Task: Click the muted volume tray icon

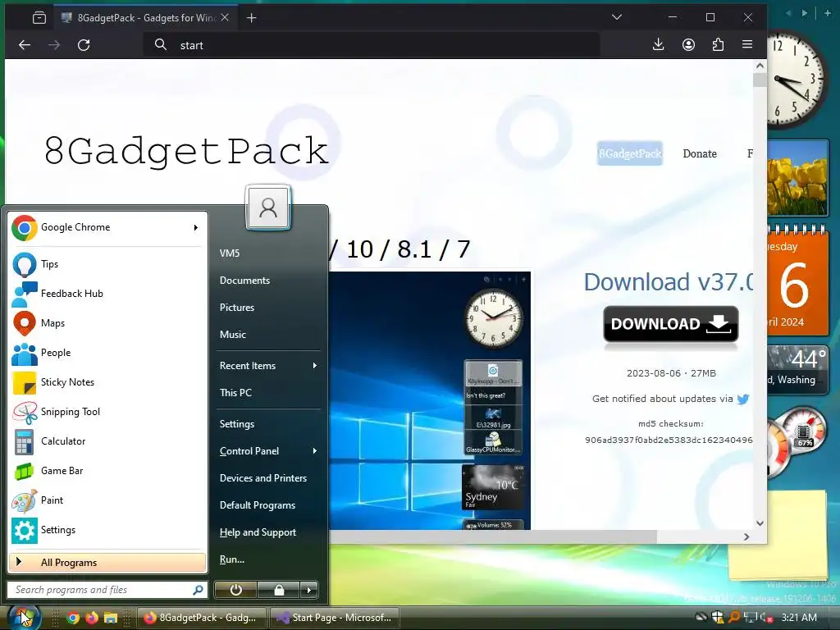Action: pos(767,618)
